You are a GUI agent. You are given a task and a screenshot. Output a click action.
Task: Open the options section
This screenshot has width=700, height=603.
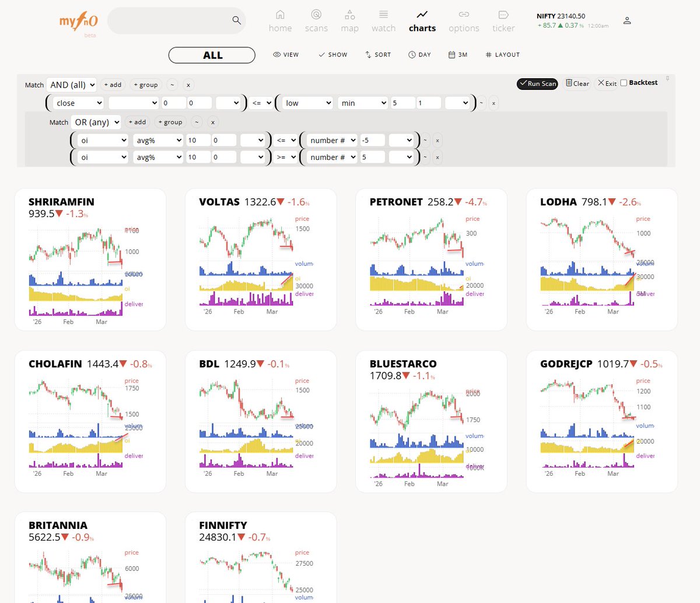pyautogui.click(x=464, y=22)
